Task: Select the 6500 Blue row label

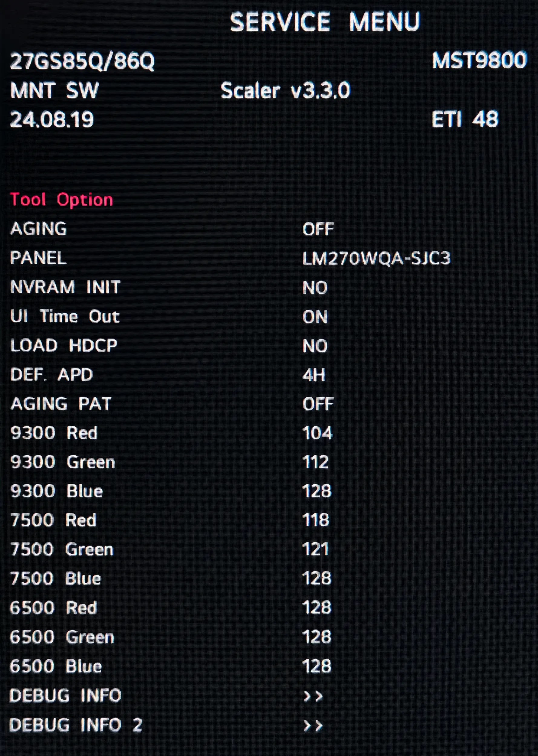Action: click(55, 666)
